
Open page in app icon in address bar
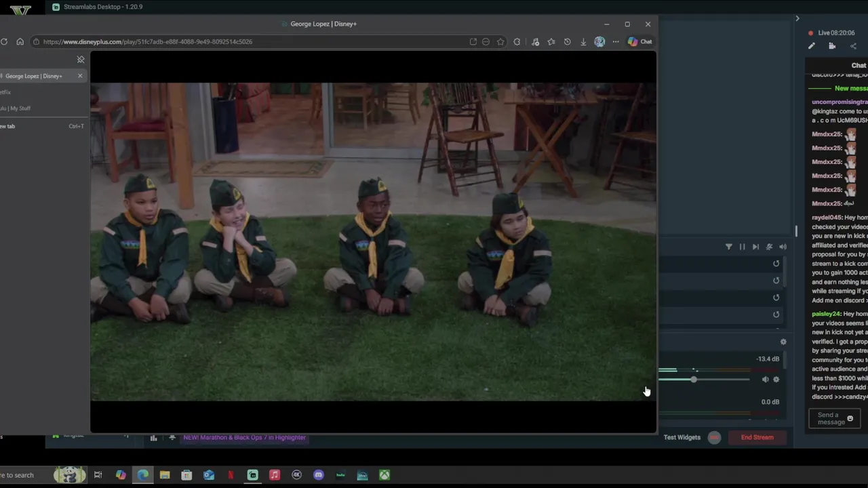(473, 41)
